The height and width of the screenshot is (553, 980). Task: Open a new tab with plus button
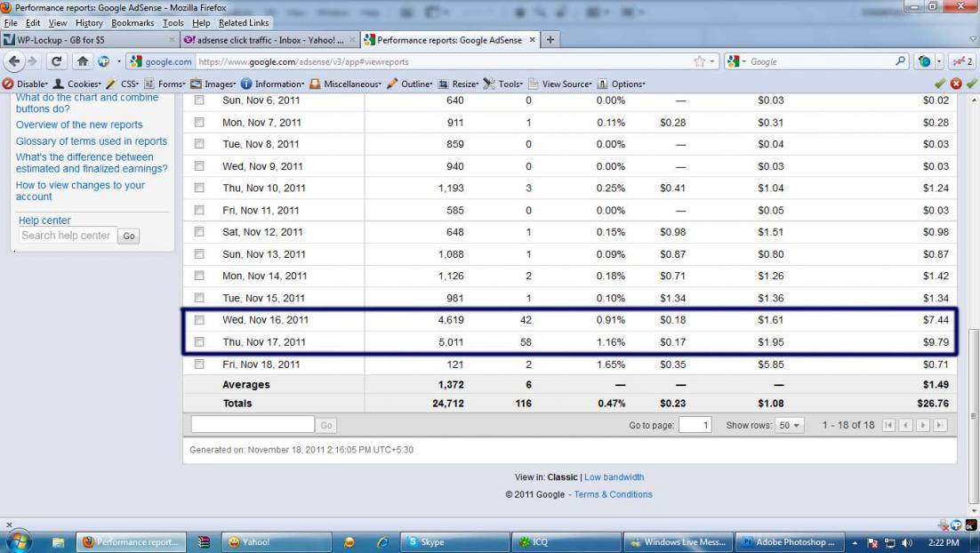[x=550, y=39]
